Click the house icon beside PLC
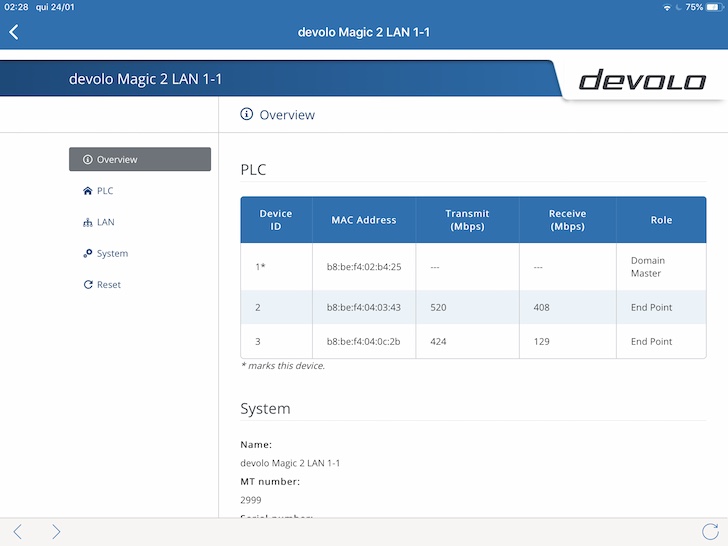The image size is (728, 546). click(88, 191)
